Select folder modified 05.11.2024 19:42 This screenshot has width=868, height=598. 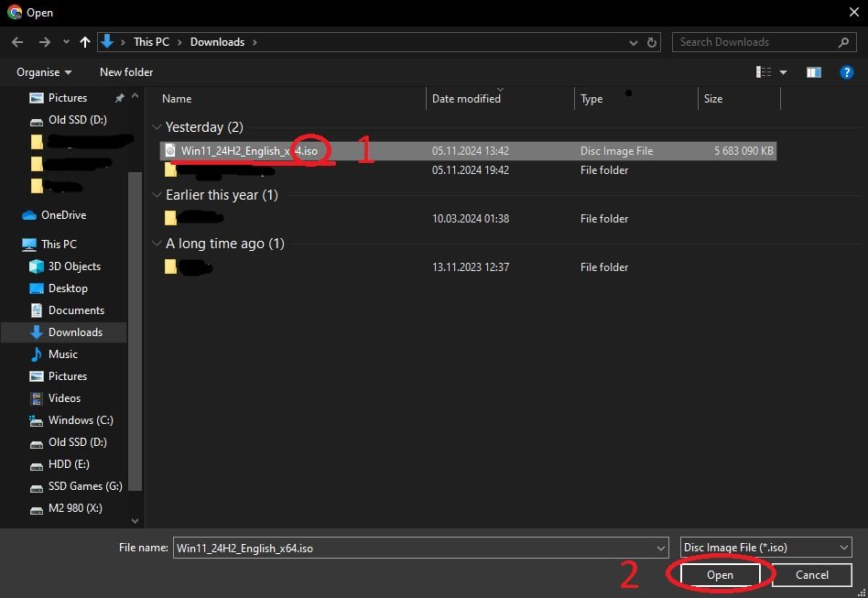468,170
